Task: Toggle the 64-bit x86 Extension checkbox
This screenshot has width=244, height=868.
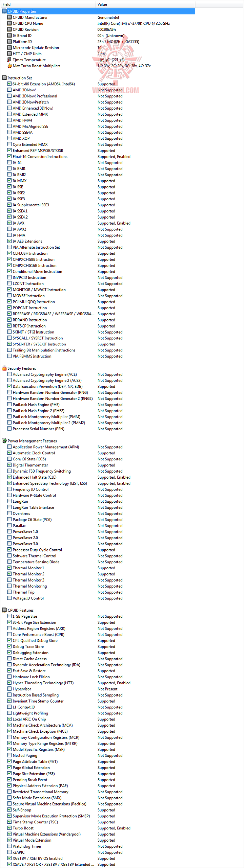Action: [x=9, y=84]
